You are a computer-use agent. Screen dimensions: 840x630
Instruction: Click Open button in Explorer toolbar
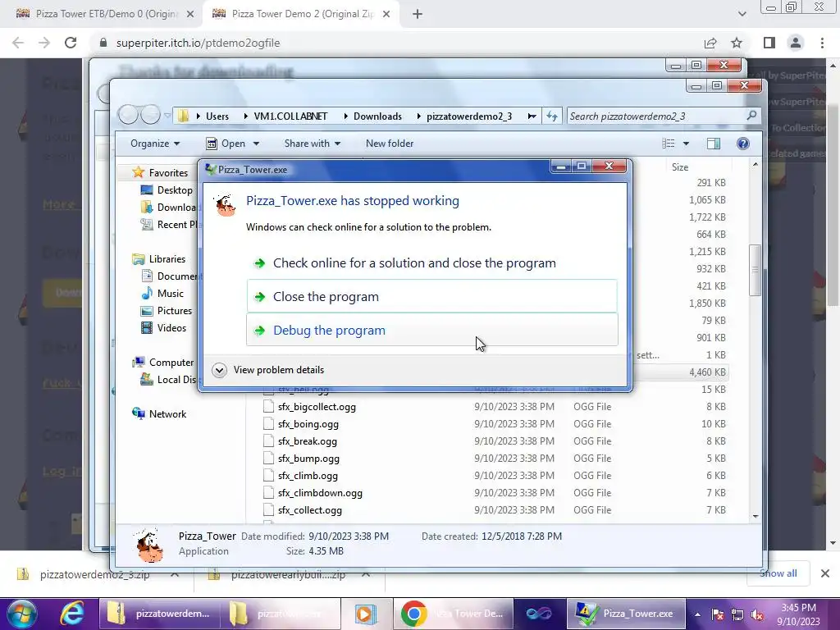click(x=226, y=144)
